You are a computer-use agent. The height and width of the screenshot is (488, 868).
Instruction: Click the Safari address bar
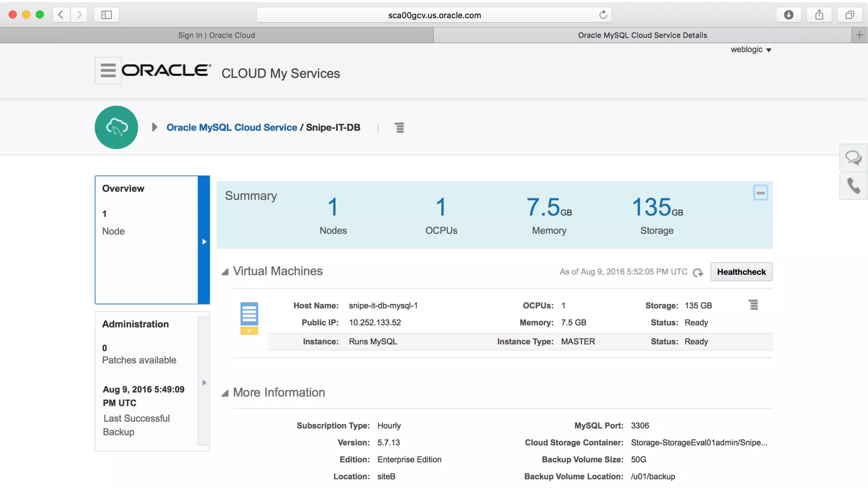point(434,15)
